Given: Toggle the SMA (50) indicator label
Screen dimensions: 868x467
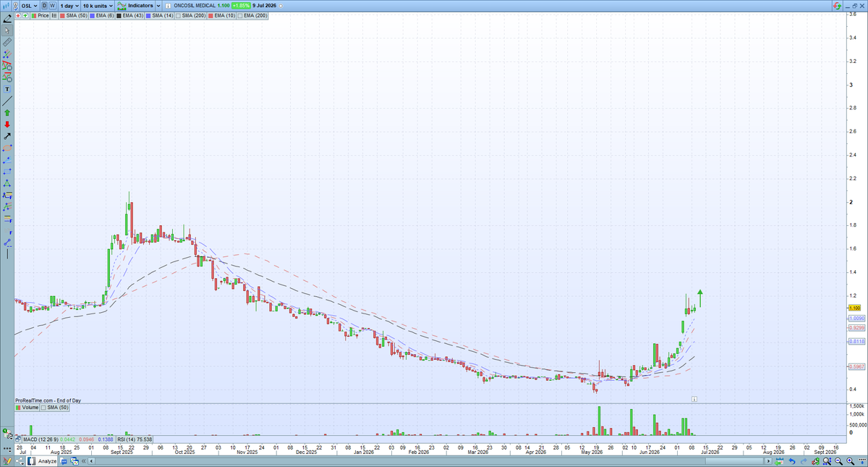Looking at the screenshot, I should pyautogui.click(x=74, y=15).
